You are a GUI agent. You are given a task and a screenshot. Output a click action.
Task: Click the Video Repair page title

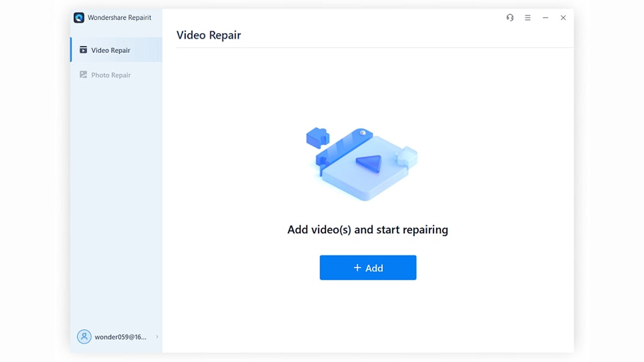point(209,35)
